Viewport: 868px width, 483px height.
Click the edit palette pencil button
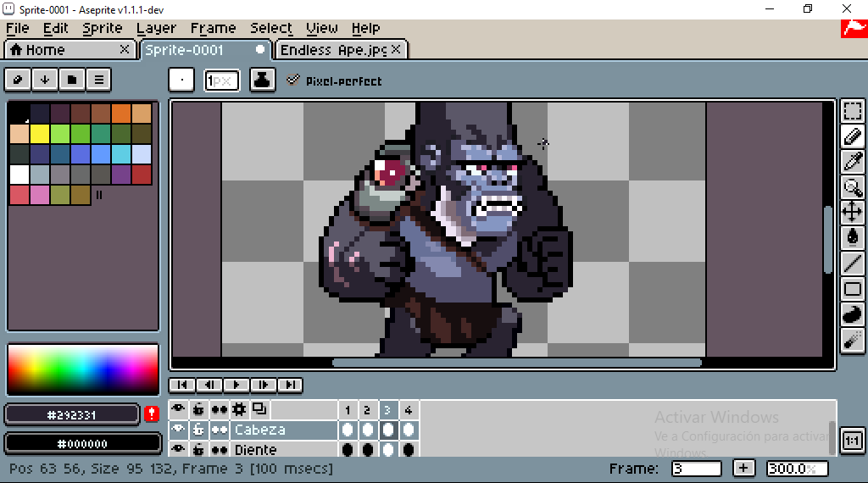point(18,80)
